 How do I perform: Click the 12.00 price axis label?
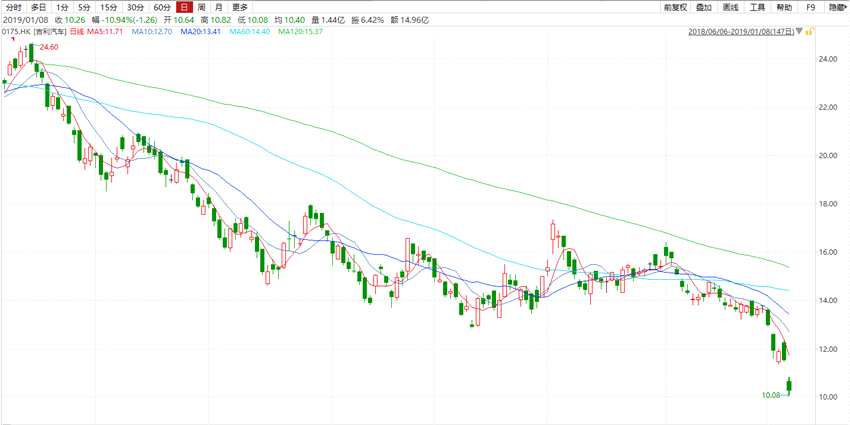[x=829, y=349]
